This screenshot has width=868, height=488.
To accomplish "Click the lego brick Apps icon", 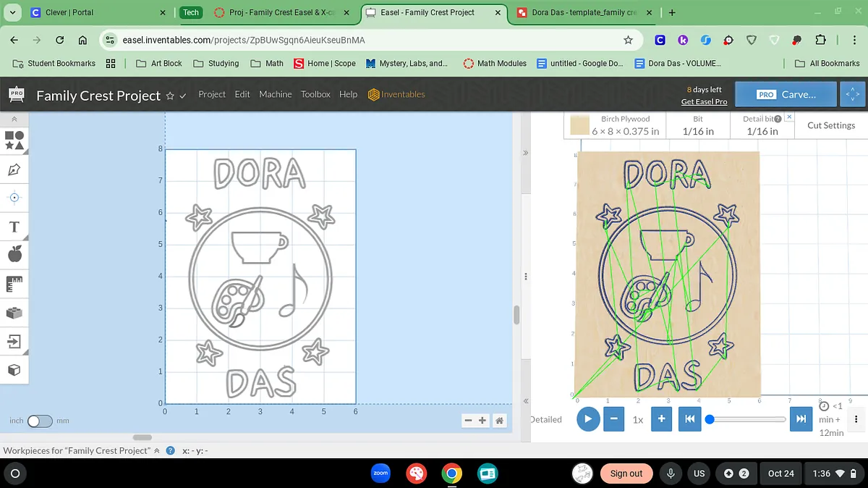I will pyautogui.click(x=14, y=313).
